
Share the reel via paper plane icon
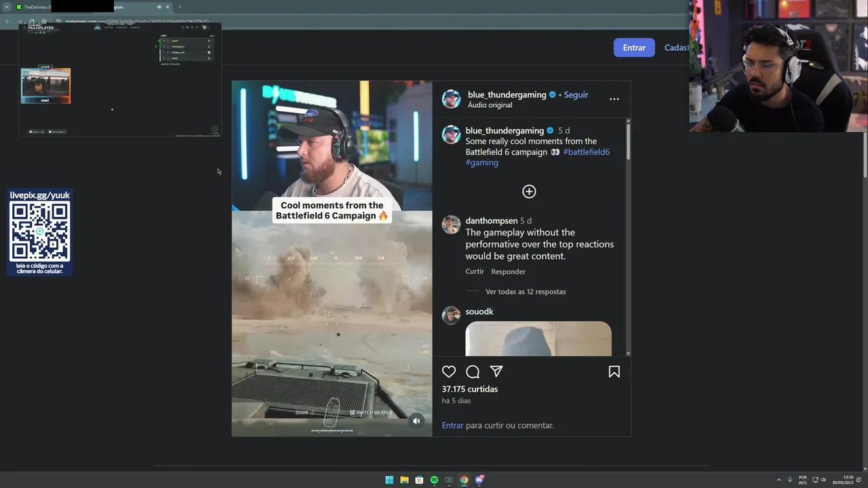click(496, 371)
